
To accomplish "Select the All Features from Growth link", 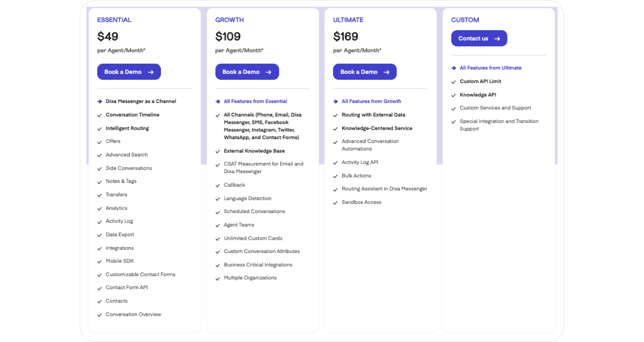I will (371, 101).
